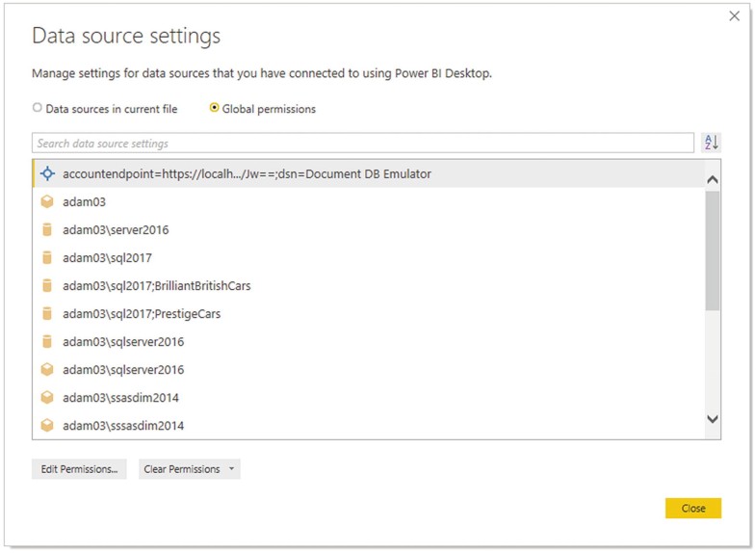This screenshot has width=756, height=553.
Task: Click the list scroll down arrow
Action: tap(713, 418)
